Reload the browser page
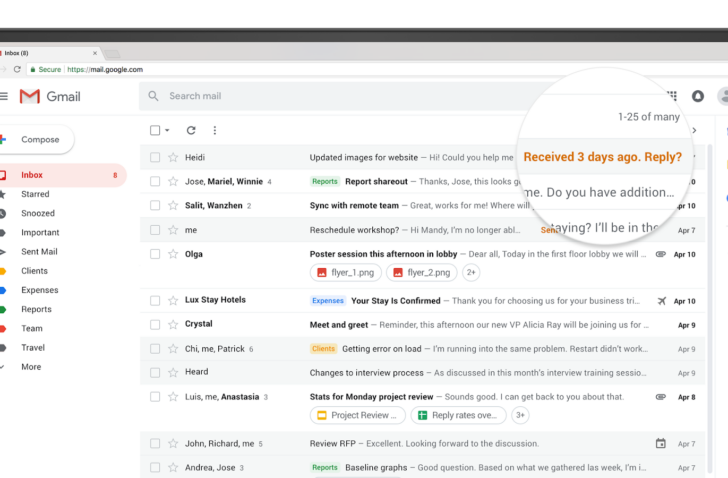Screen dimensions: 728x478 click(17, 69)
